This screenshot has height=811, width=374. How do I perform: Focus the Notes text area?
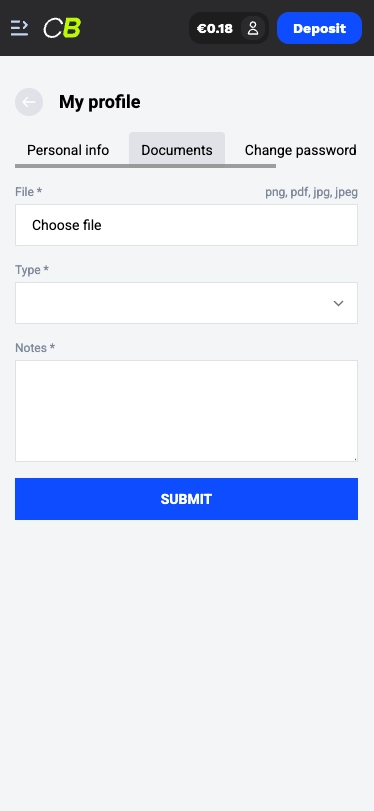click(x=186, y=411)
